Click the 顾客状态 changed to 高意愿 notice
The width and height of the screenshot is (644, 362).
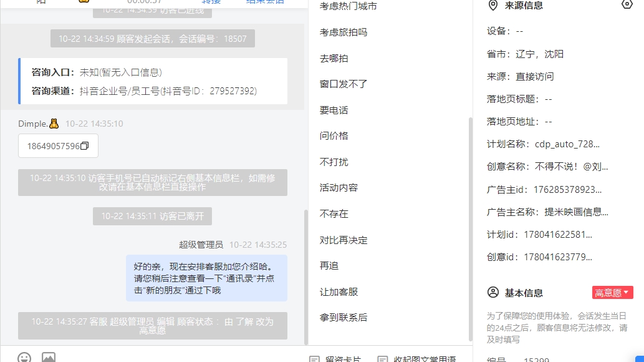click(x=152, y=326)
